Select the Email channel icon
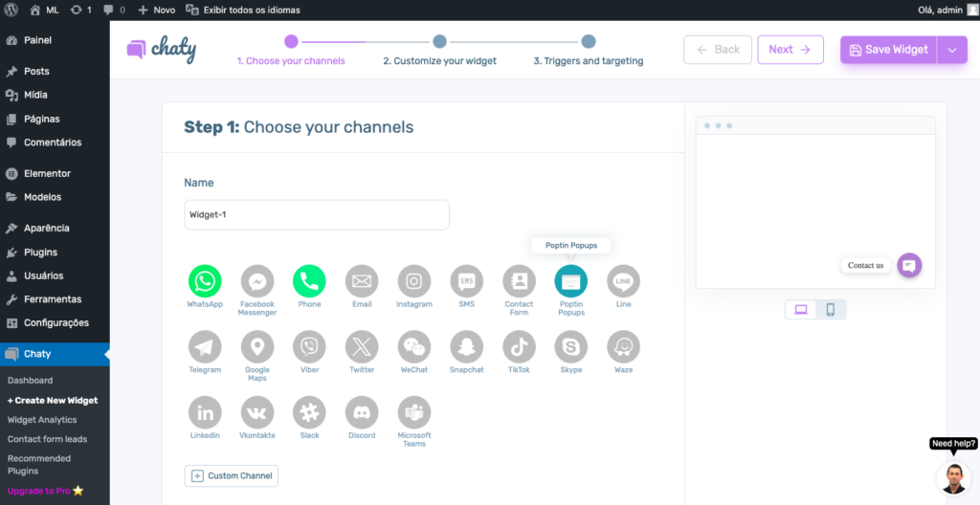 click(362, 281)
